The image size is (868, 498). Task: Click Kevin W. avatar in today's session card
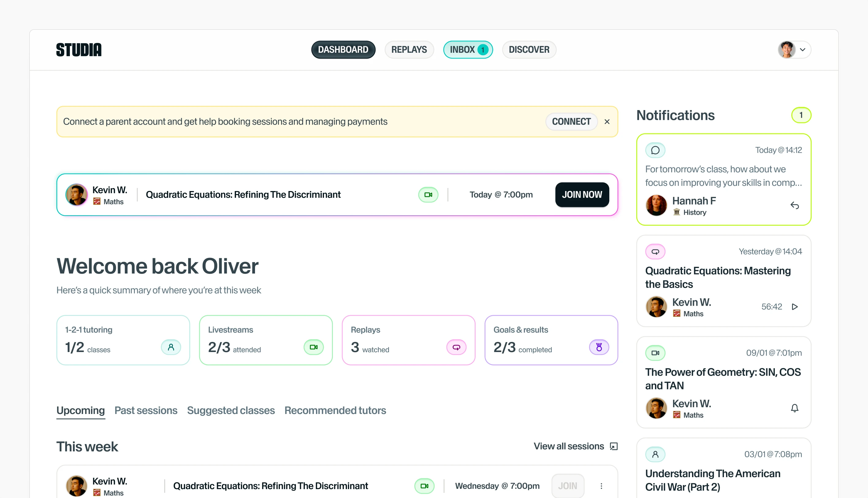(77, 195)
